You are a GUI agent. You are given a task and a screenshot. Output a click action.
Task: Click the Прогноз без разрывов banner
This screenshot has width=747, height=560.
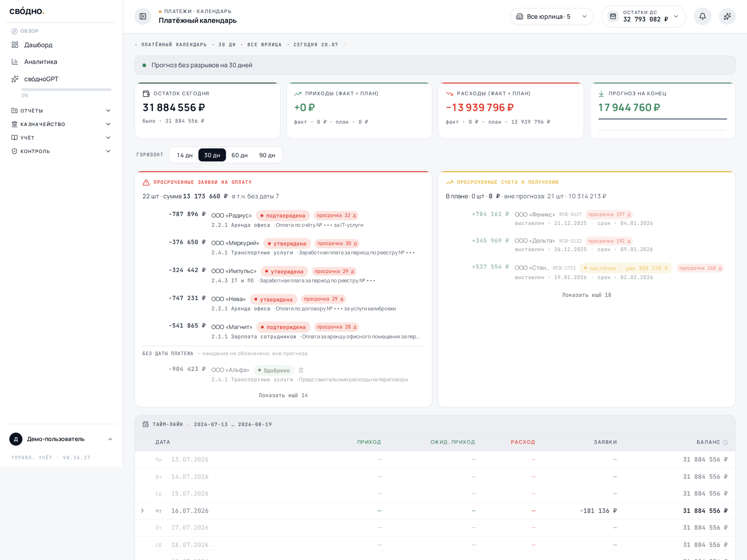point(434,65)
